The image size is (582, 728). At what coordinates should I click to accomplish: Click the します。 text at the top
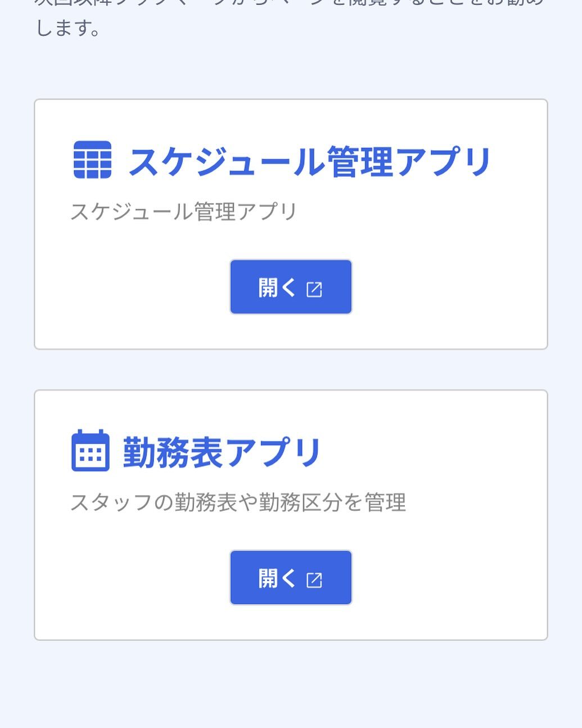coord(68,28)
